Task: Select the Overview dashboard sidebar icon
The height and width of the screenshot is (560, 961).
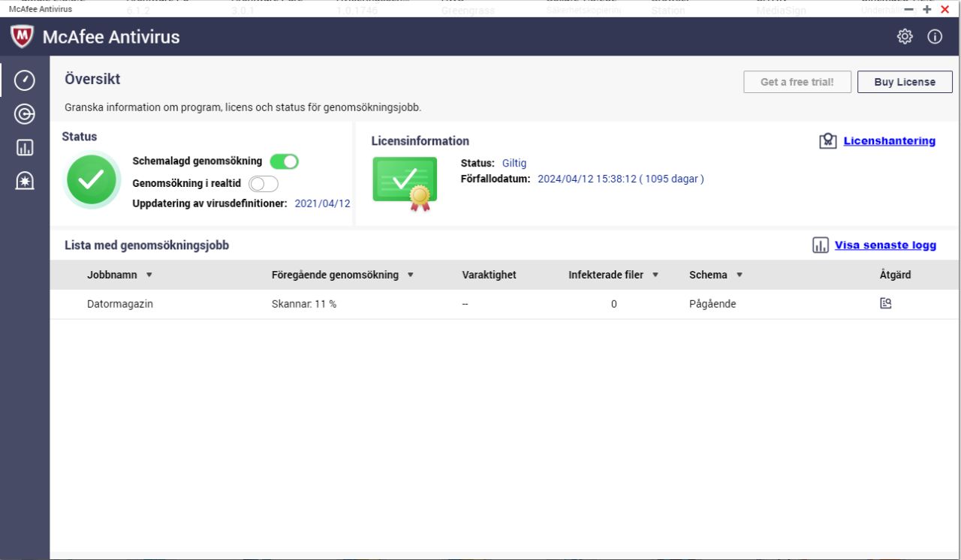Action: click(x=25, y=80)
